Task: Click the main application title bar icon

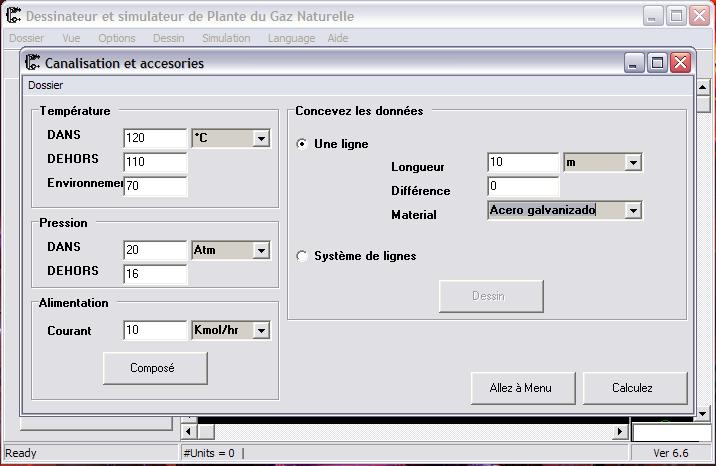Action: (x=13, y=15)
